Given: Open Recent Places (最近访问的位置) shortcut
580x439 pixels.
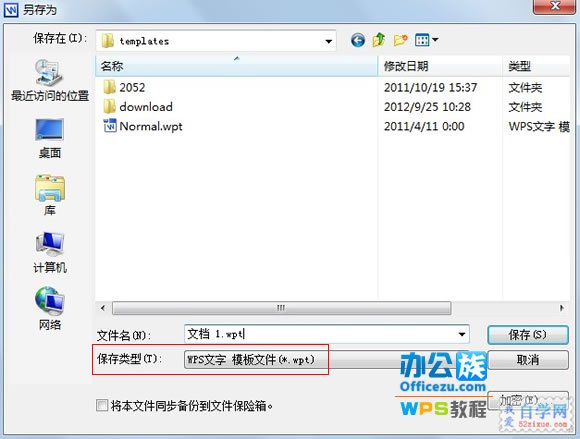Looking at the screenshot, I should tap(50, 80).
